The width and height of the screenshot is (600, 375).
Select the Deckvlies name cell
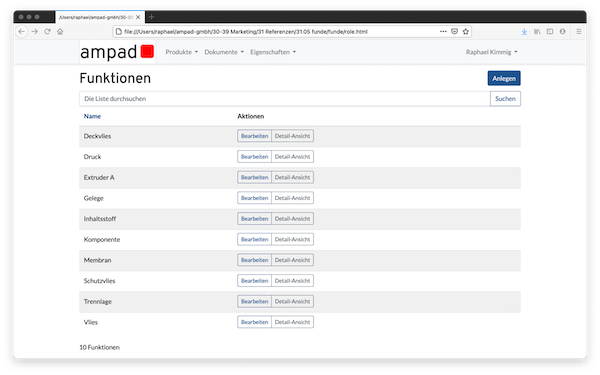pyautogui.click(x=97, y=136)
